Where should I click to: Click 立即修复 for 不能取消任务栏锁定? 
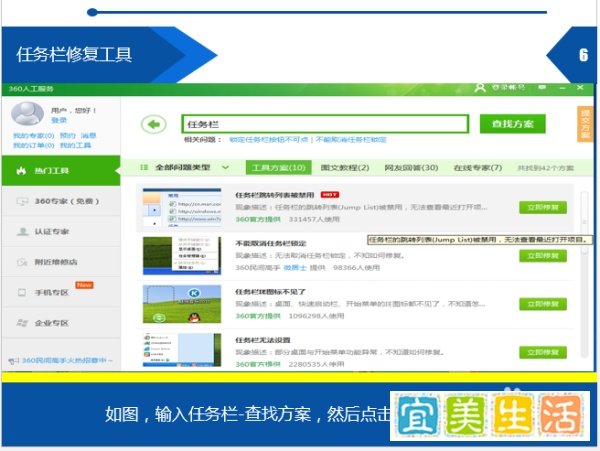[x=543, y=256]
